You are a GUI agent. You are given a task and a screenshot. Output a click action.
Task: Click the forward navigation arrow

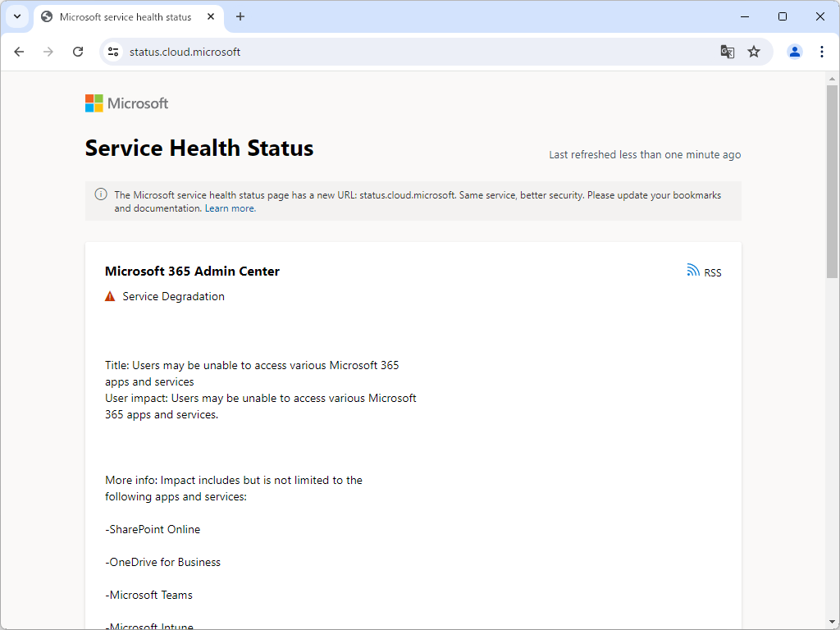[48, 51]
